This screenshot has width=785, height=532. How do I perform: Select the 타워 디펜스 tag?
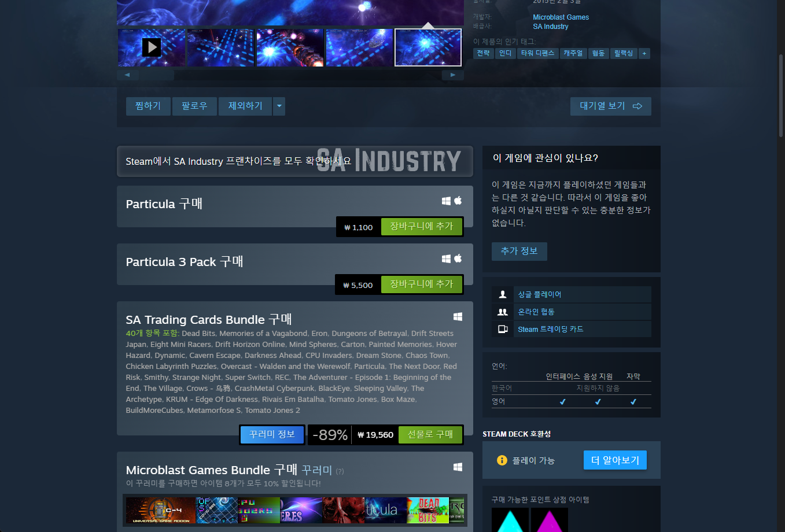[x=537, y=53]
